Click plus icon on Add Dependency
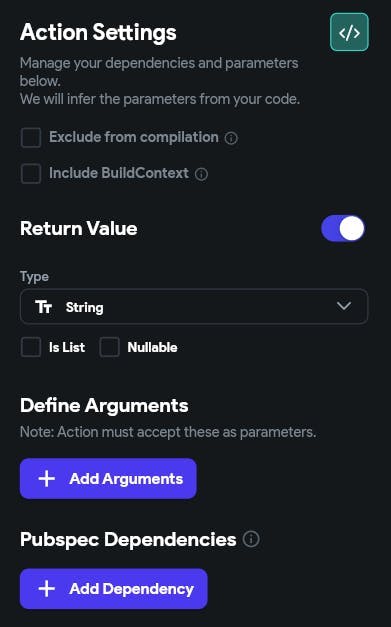Viewport: 391px width, 627px height. pos(46,589)
